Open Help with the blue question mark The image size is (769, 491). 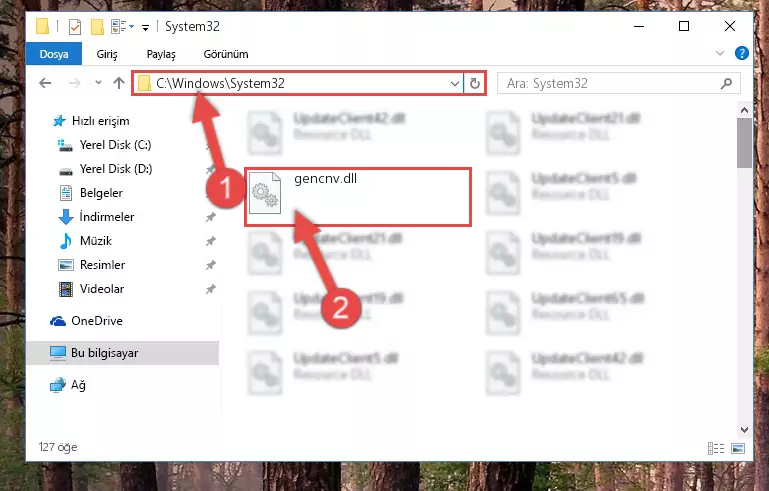[x=742, y=53]
